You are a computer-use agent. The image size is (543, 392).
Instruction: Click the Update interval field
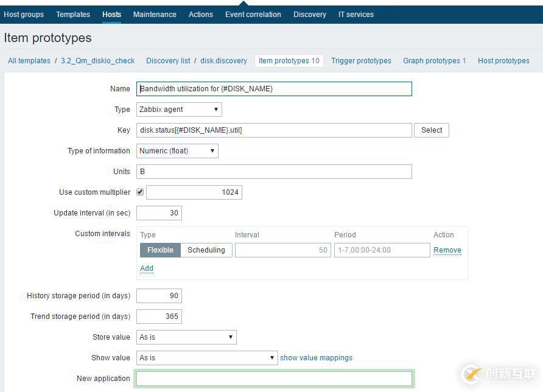click(159, 213)
